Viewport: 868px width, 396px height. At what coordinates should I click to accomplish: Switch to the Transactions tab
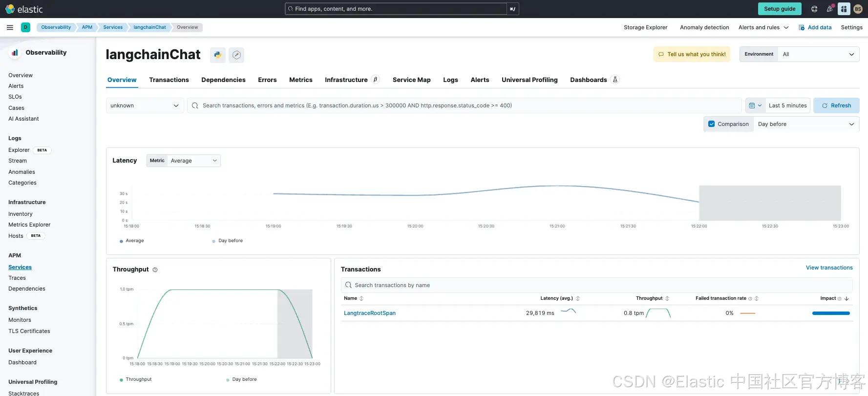tap(169, 80)
